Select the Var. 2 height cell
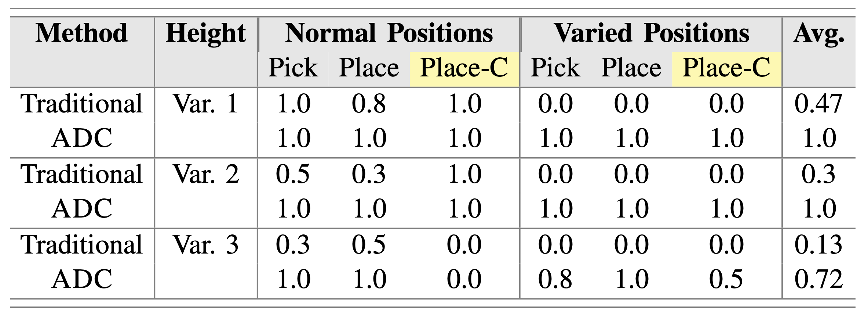The width and height of the screenshot is (868, 316). tap(206, 175)
